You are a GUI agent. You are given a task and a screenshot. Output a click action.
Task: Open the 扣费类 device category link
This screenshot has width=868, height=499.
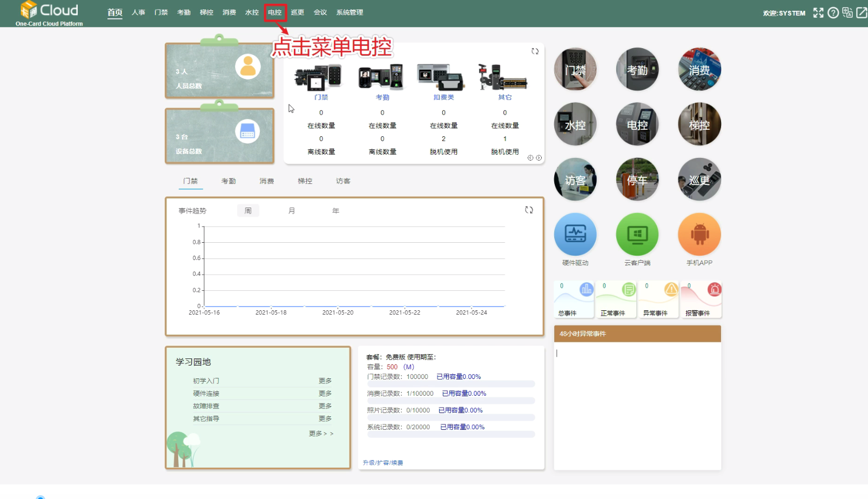(443, 97)
